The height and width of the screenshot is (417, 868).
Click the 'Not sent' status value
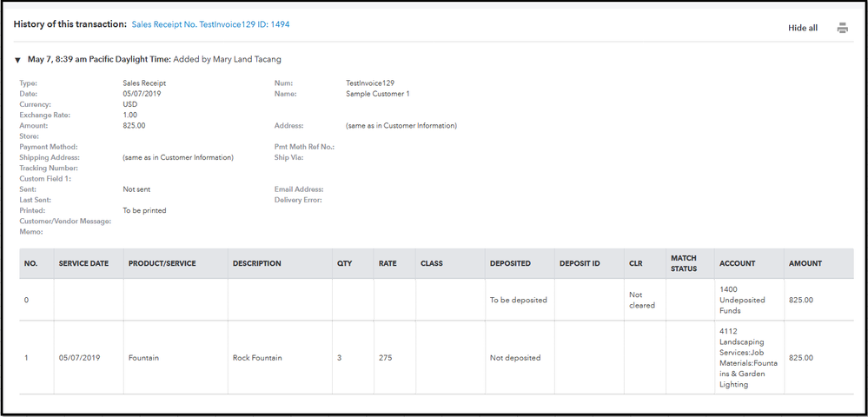136,189
